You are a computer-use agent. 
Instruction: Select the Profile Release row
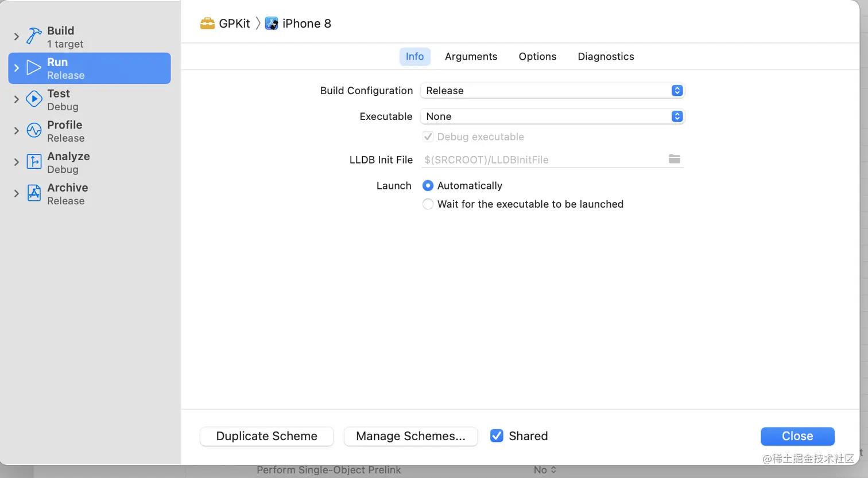(x=90, y=131)
